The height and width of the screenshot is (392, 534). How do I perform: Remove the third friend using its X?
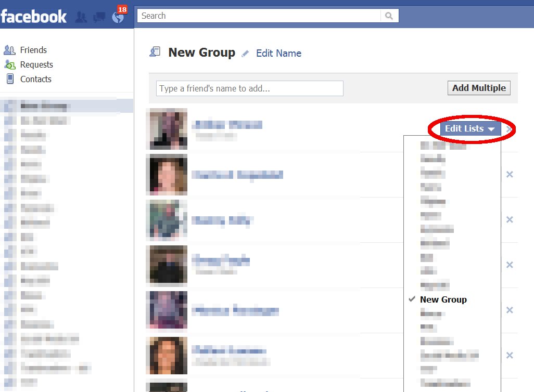[510, 219]
